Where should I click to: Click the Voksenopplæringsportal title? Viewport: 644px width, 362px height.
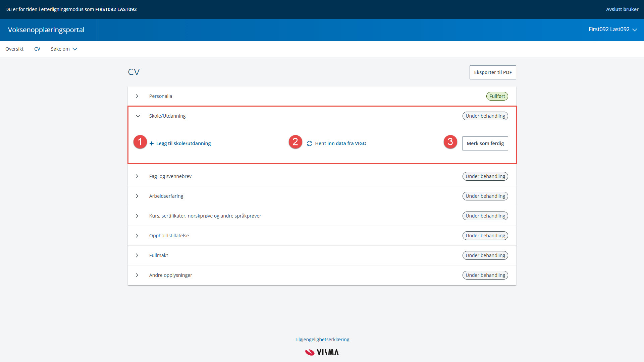(46, 30)
